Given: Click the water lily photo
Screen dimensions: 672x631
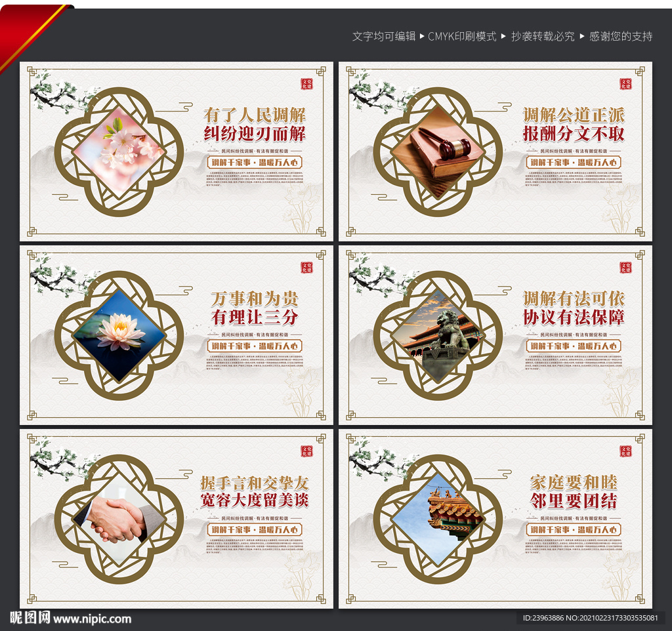Looking at the screenshot, I should click(x=119, y=335).
